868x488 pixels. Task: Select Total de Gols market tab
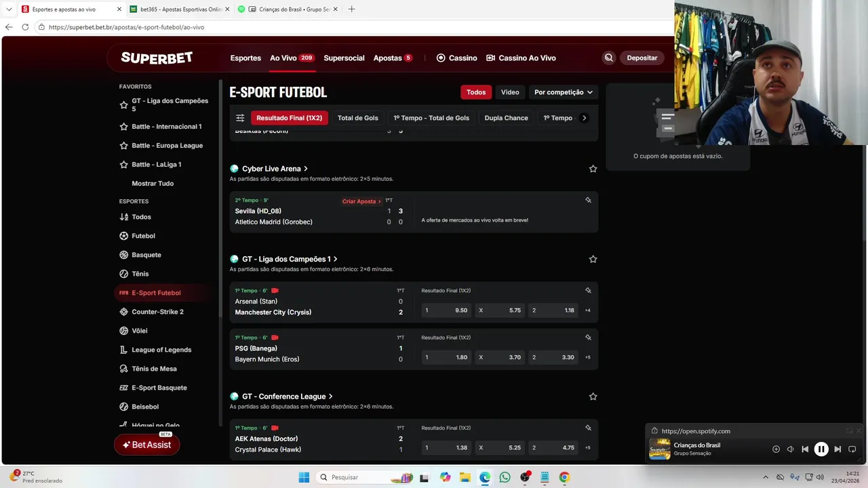click(x=358, y=118)
